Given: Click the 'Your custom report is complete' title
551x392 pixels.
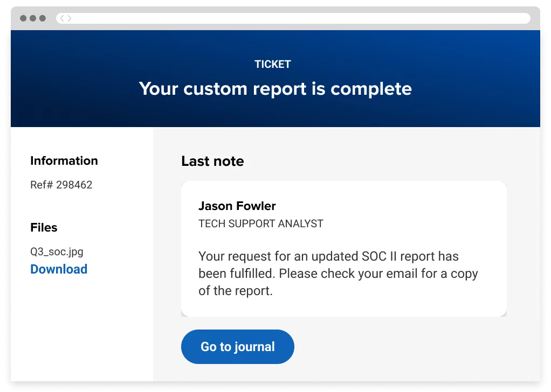Looking at the screenshot, I should click(275, 88).
